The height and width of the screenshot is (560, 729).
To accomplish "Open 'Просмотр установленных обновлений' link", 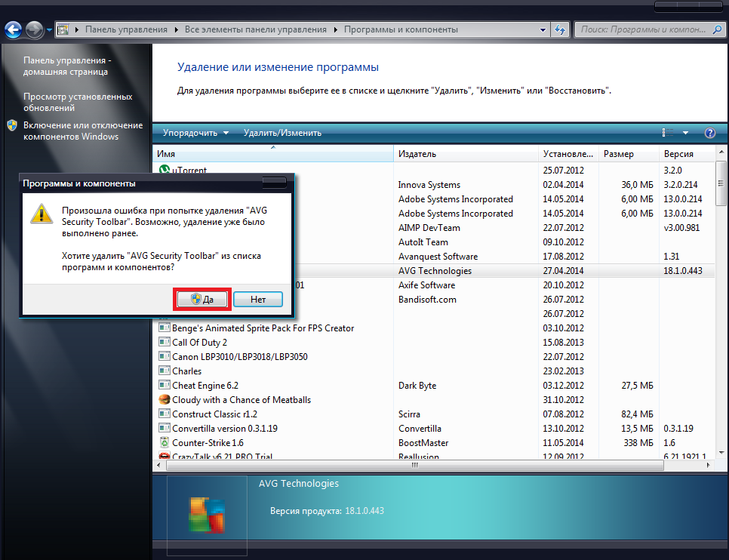I will pos(78,102).
